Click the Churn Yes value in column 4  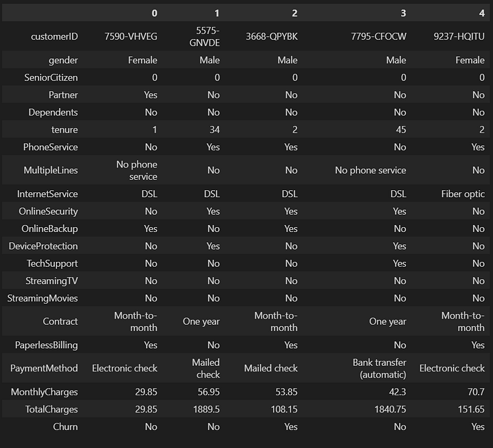(478, 427)
